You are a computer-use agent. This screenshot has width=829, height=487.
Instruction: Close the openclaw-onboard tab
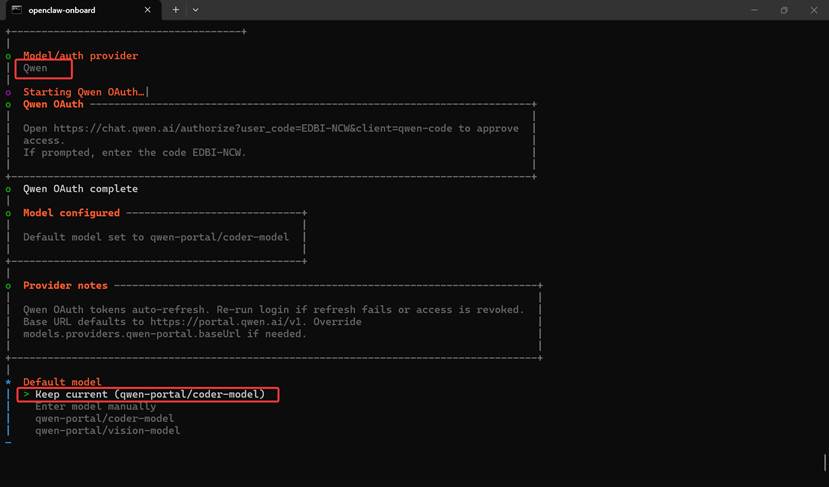148,10
